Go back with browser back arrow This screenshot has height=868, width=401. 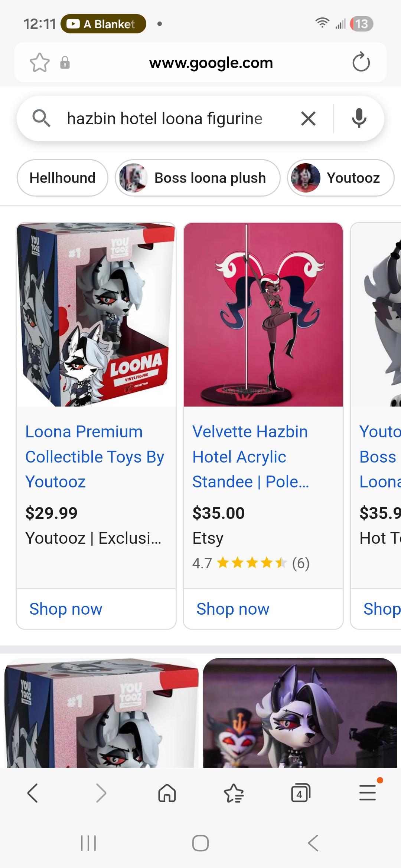point(33,793)
